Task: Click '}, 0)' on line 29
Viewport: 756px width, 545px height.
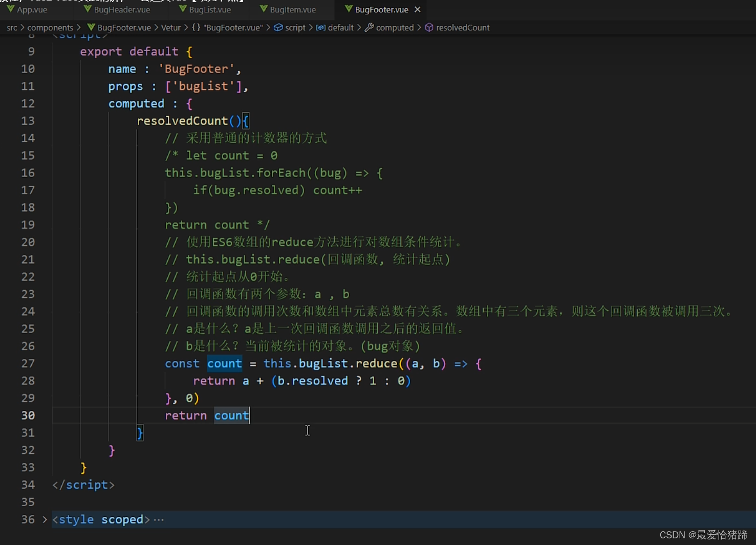Action: click(x=182, y=398)
